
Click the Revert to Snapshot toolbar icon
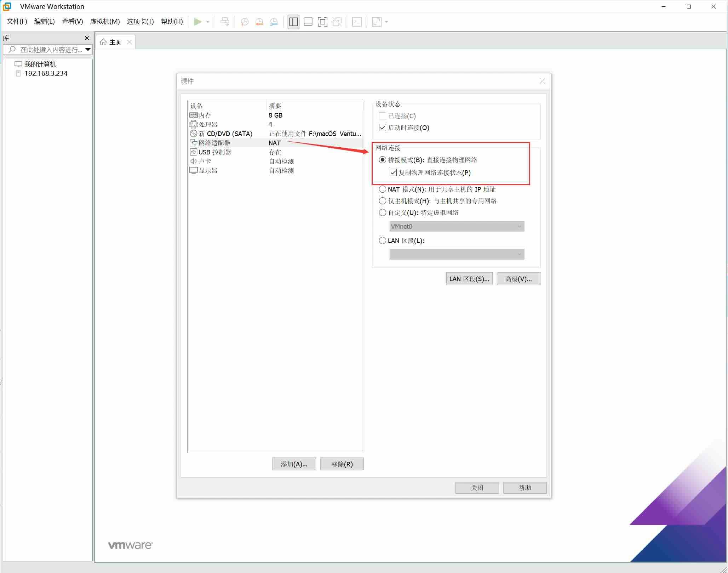click(x=259, y=22)
